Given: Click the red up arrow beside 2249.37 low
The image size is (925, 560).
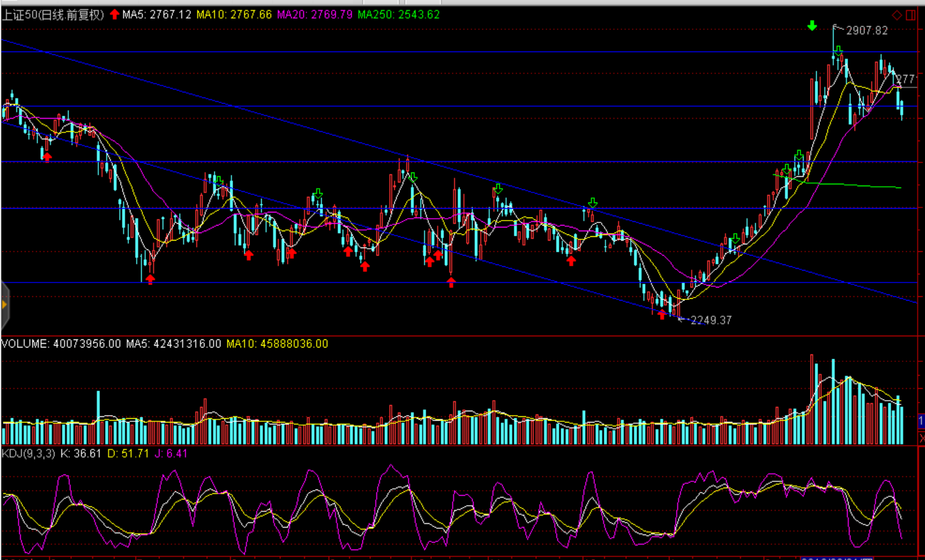Looking at the screenshot, I should pyautogui.click(x=662, y=314).
